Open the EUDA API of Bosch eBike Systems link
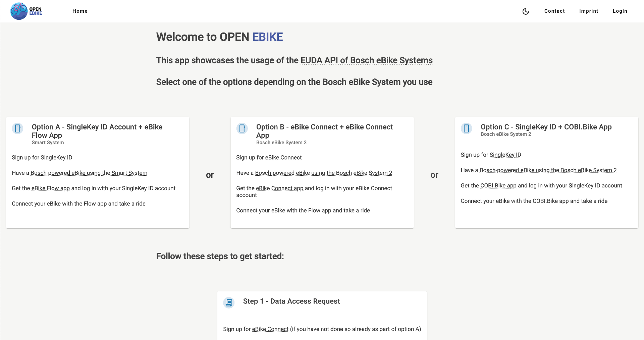Image resolution: width=644 pixels, height=340 pixels. point(366,60)
